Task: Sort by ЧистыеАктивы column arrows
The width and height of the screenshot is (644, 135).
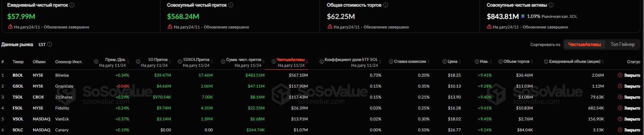Action: (x=307, y=62)
